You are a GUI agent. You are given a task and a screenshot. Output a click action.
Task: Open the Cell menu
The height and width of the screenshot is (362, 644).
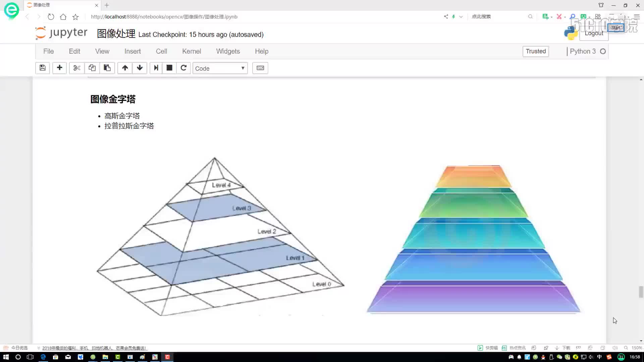[161, 51]
